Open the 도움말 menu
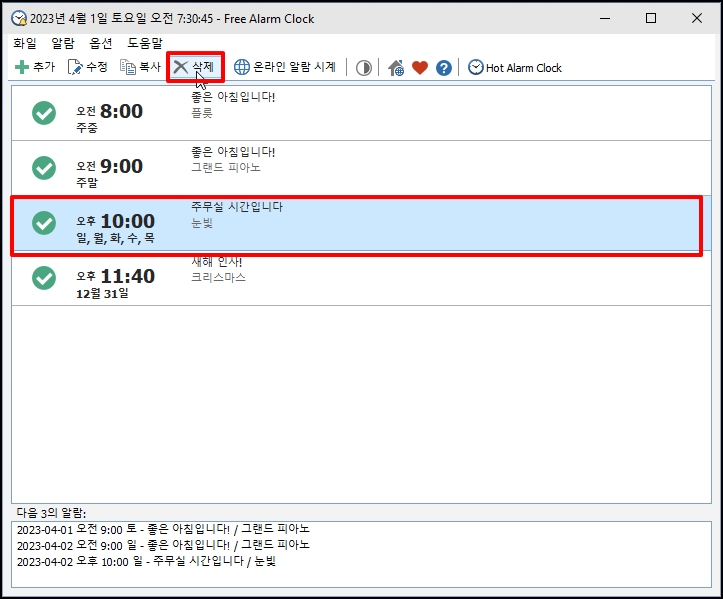This screenshot has height=599, width=723. click(145, 43)
